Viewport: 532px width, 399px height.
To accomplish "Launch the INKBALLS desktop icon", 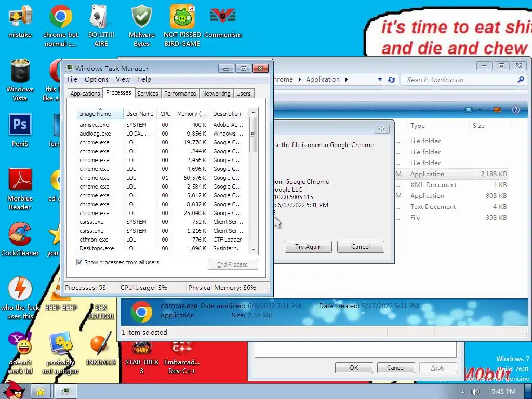I will click(101, 343).
